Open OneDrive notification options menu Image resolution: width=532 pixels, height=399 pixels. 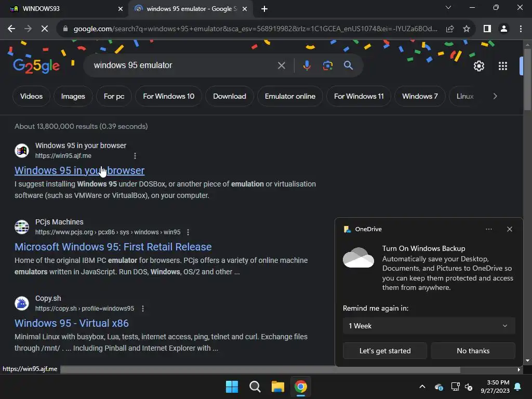pos(488,229)
